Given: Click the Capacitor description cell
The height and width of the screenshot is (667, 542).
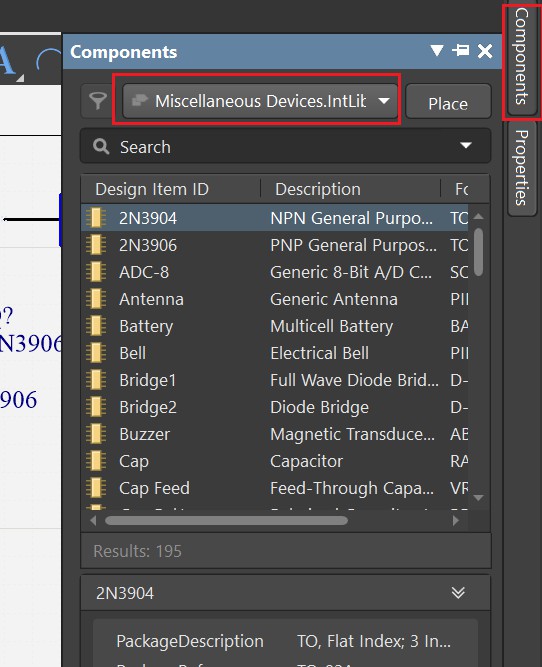Looking at the screenshot, I should click(306, 461).
